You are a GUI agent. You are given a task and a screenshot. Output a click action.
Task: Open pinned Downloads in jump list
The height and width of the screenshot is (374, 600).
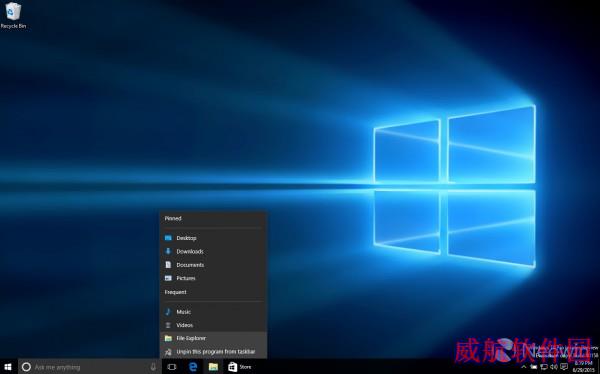[x=213, y=252]
